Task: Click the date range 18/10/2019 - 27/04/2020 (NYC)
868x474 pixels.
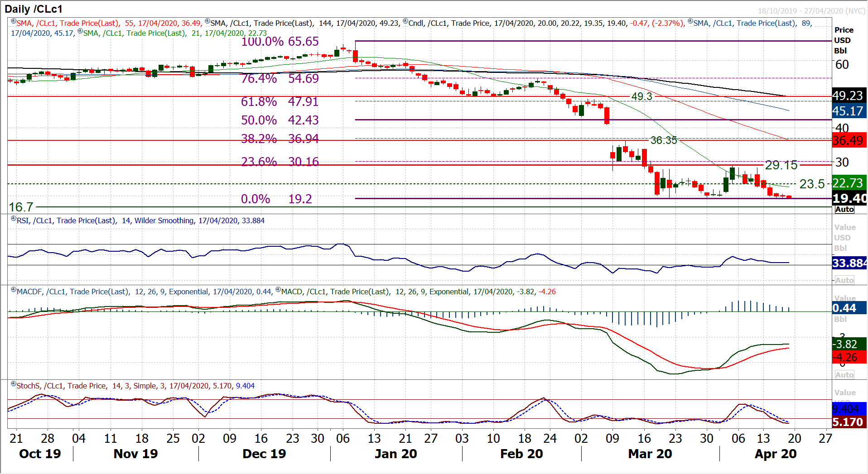Action: tap(812, 11)
